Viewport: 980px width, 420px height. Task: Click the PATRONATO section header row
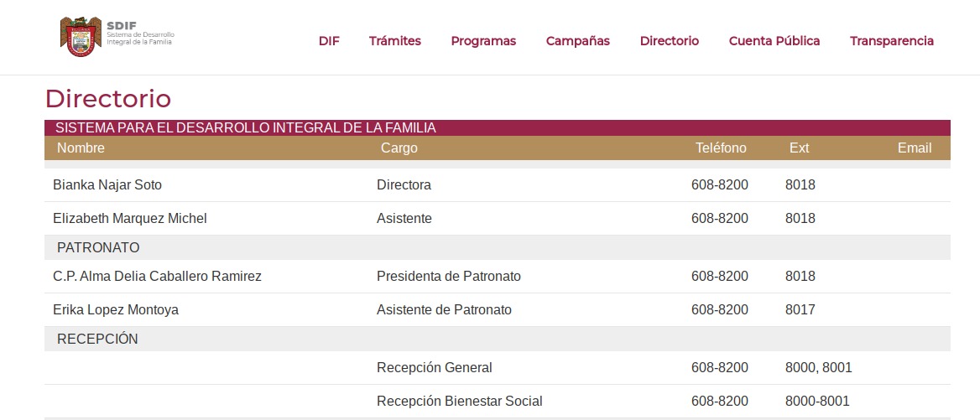click(98, 248)
